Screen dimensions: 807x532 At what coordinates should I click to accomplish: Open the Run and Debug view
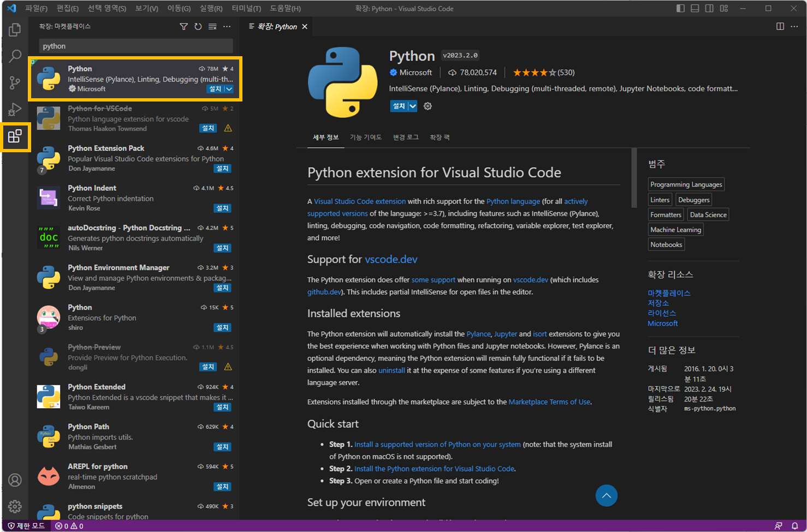coord(15,109)
